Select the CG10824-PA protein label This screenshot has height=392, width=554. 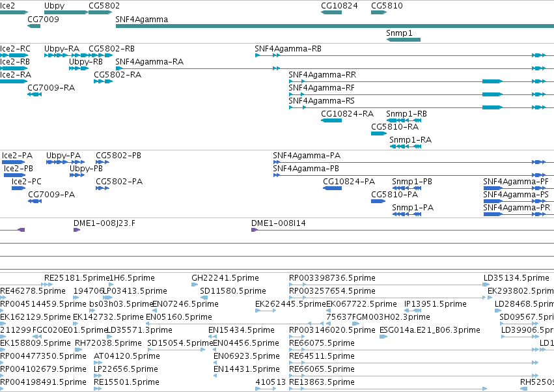point(349,181)
